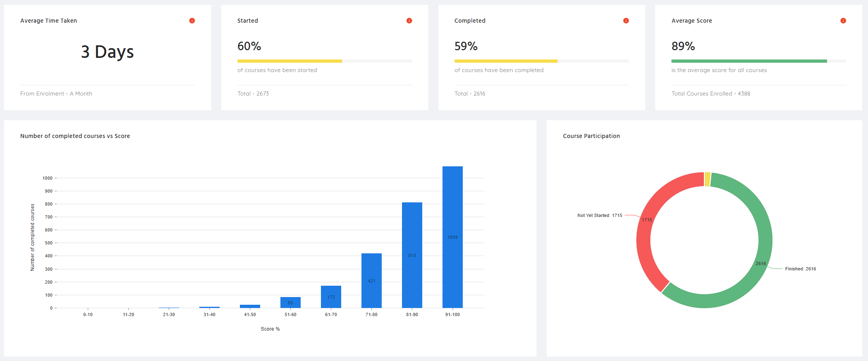Click the info icon on Average Time Taken card
Image resolution: width=868 pixels, height=361 pixels.
192,21
